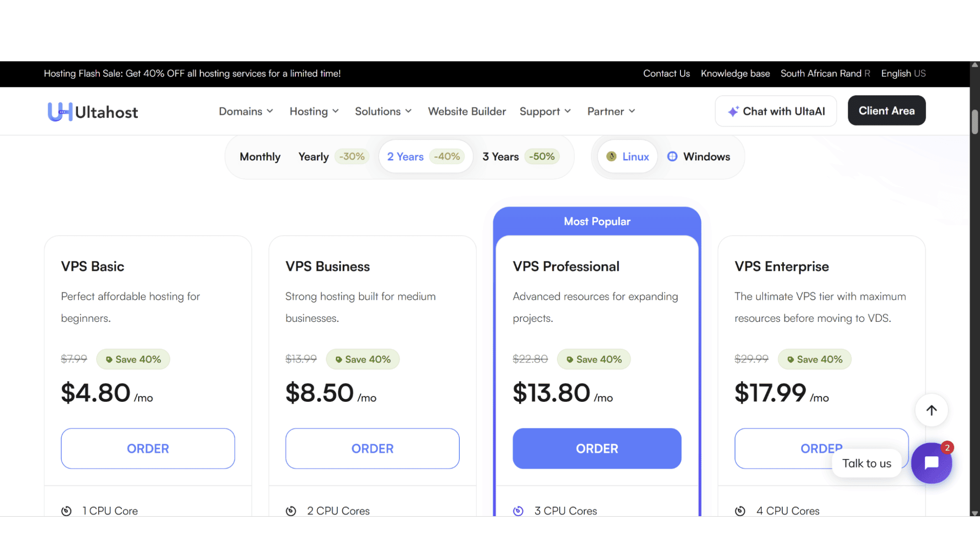Screen dimensions: 980x552
Task: Open Website Builder menu item
Action: pyautogui.click(x=467, y=111)
